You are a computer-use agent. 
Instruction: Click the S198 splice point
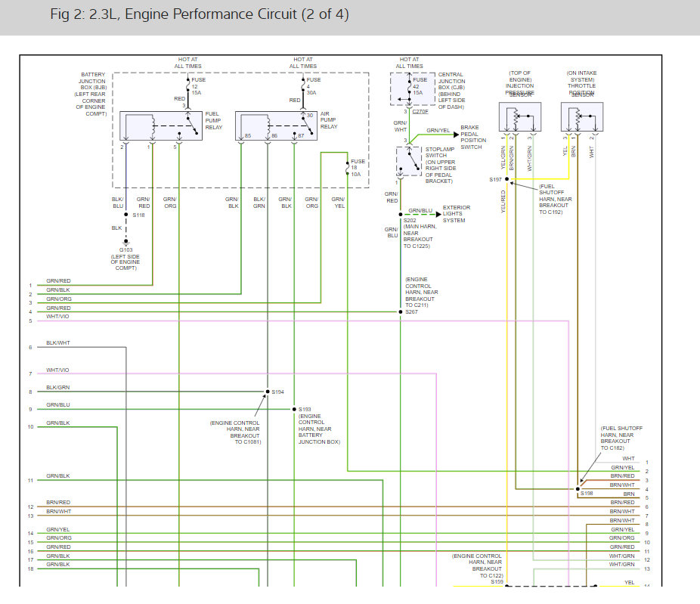pyautogui.click(x=577, y=489)
